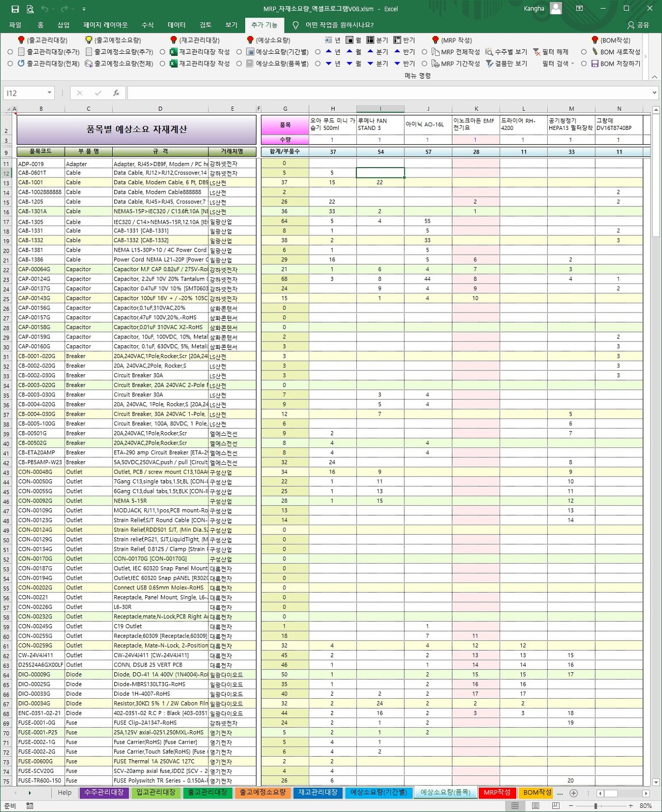662x812 pixels.
Task: Run MRP 전체작성 command
Action: 456,52
